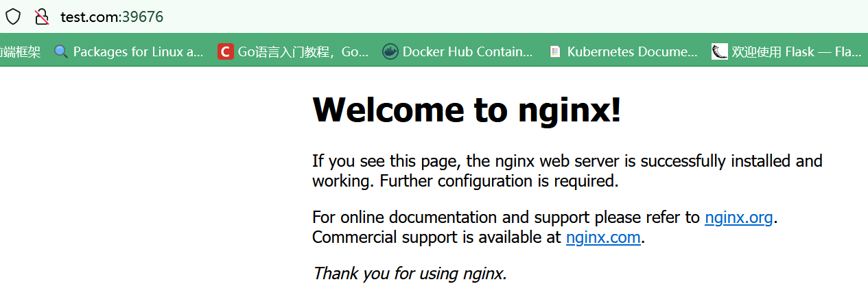Click the 'Thank you for using nginx.' text
Image resolution: width=868 pixels, height=295 pixels.
(410, 274)
